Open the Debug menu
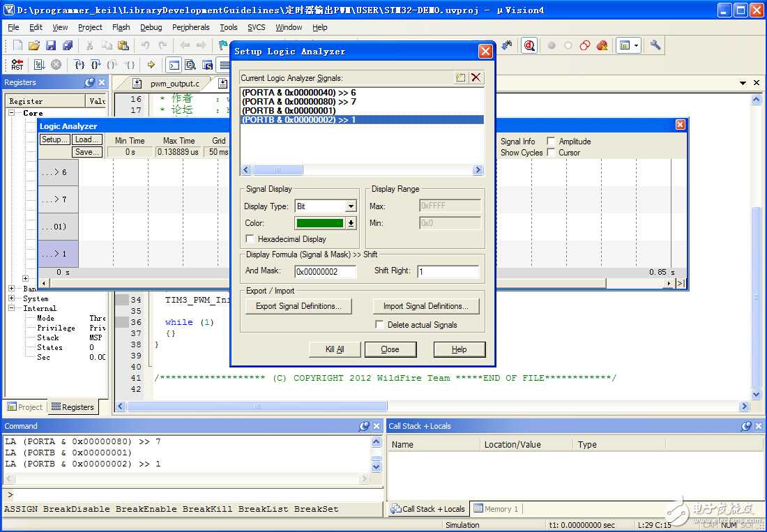The image size is (767, 532). (x=151, y=27)
